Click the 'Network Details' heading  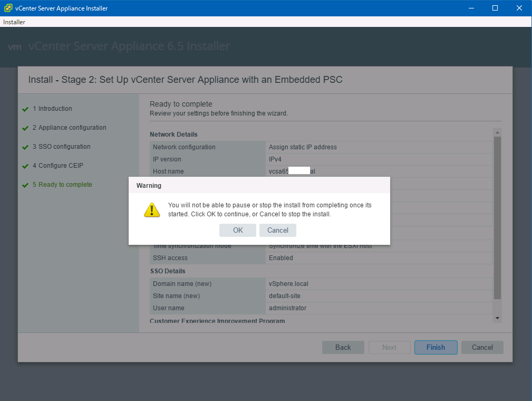(173, 135)
